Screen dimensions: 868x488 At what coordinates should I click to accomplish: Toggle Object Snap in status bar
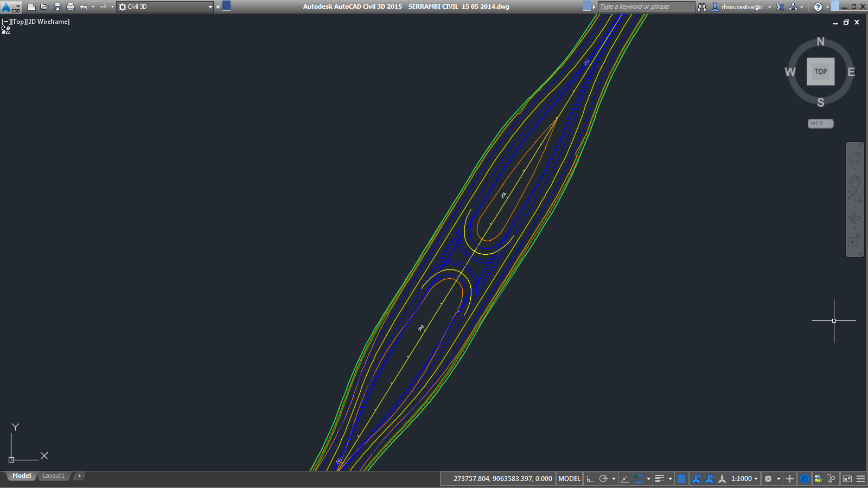[639, 479]
